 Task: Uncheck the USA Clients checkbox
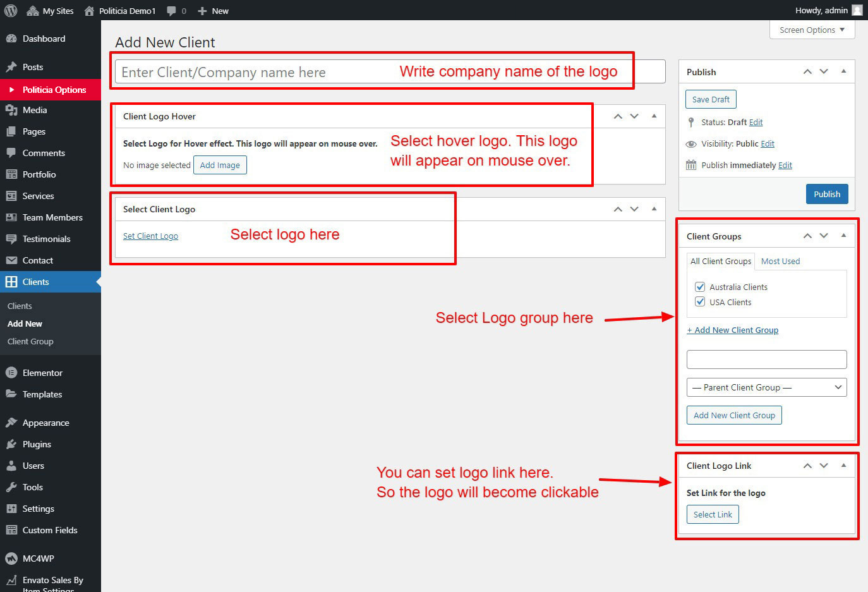(x=700, y=302)
